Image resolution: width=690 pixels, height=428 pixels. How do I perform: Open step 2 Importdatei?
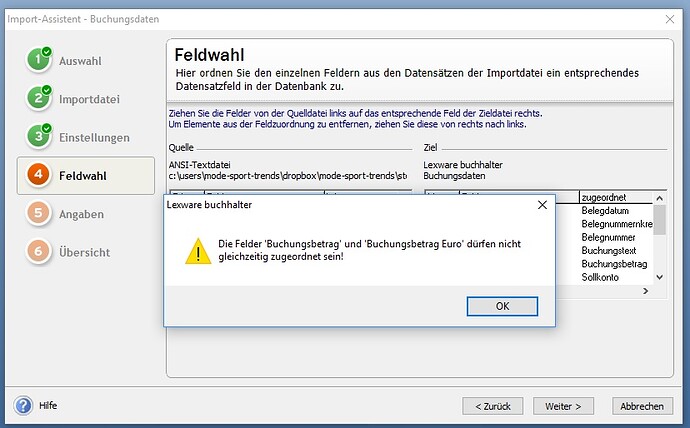[73, 99]
